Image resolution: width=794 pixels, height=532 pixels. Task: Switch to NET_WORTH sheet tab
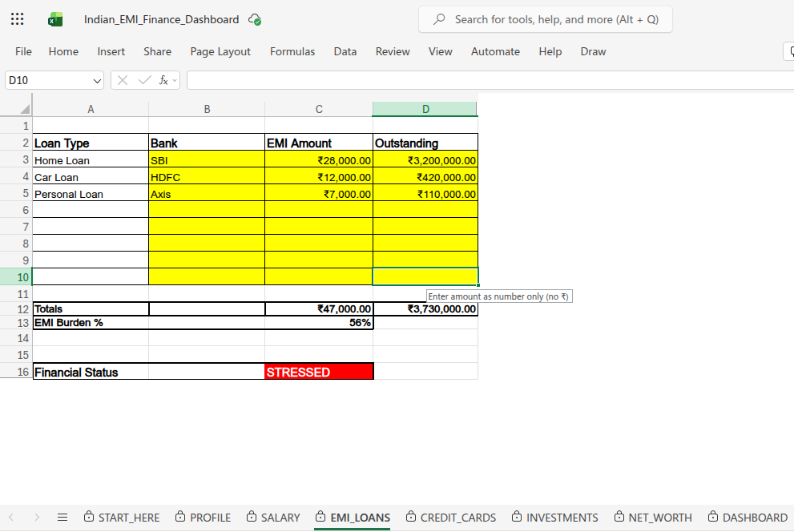click(x=653, y=518)
